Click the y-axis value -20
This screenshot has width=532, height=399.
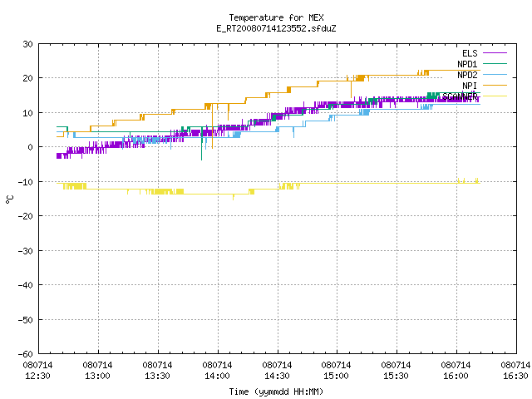pyautogui.click(x=26, y=216)
